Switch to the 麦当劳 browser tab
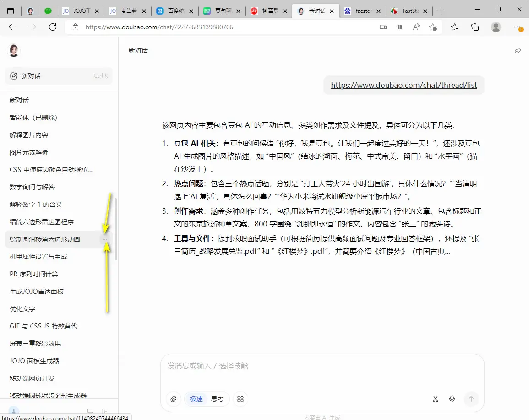Viewport: 529px width, 420px height. coord(127,11)
